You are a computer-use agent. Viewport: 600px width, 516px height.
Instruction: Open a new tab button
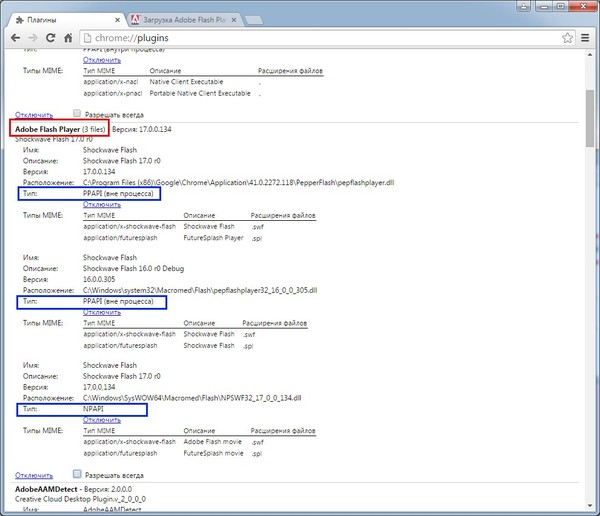coord(253,20)
